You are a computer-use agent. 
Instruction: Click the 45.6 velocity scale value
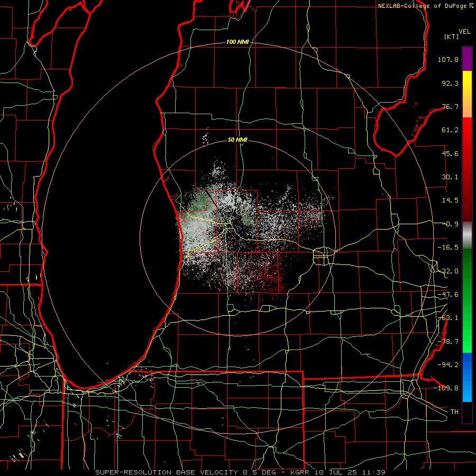point(450,153)
